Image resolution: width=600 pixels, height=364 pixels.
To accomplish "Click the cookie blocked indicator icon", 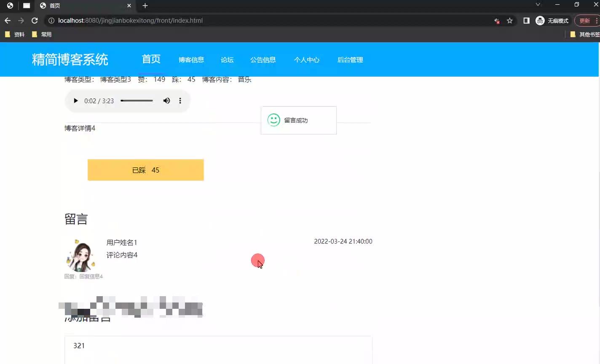I will (x=497, y=20).
